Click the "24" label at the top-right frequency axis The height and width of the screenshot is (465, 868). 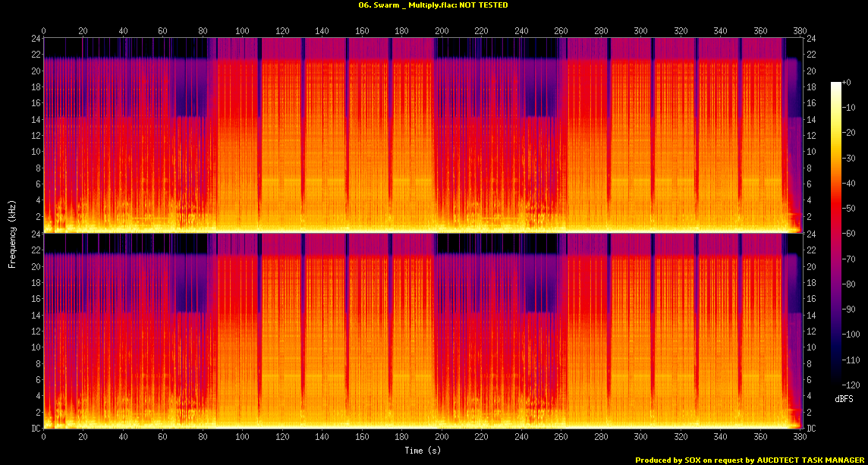coord(811,39)
